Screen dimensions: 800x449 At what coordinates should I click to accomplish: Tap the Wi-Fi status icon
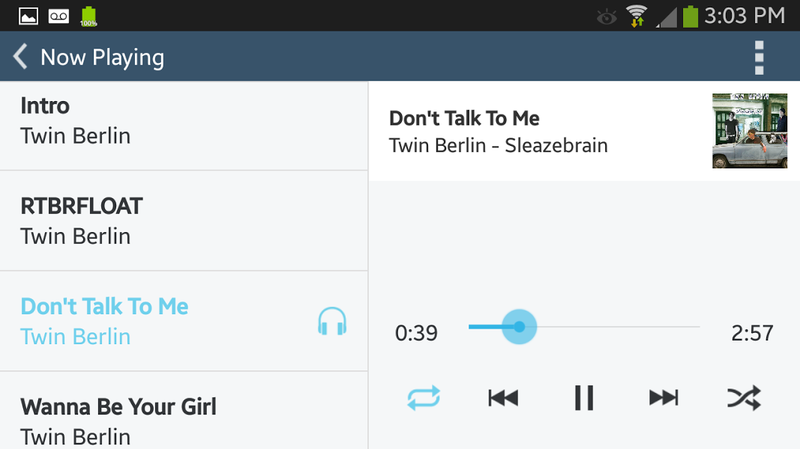[x=637, y=16]
